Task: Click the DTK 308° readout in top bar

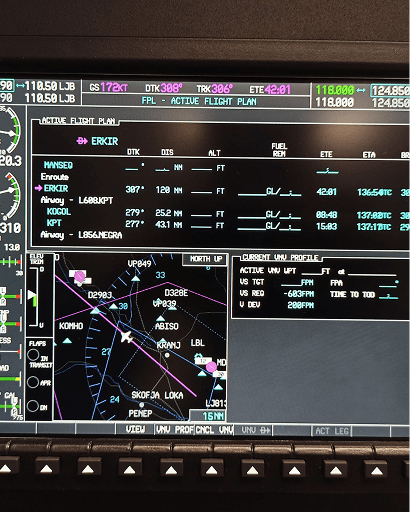Action: click(x=164, y=88)
